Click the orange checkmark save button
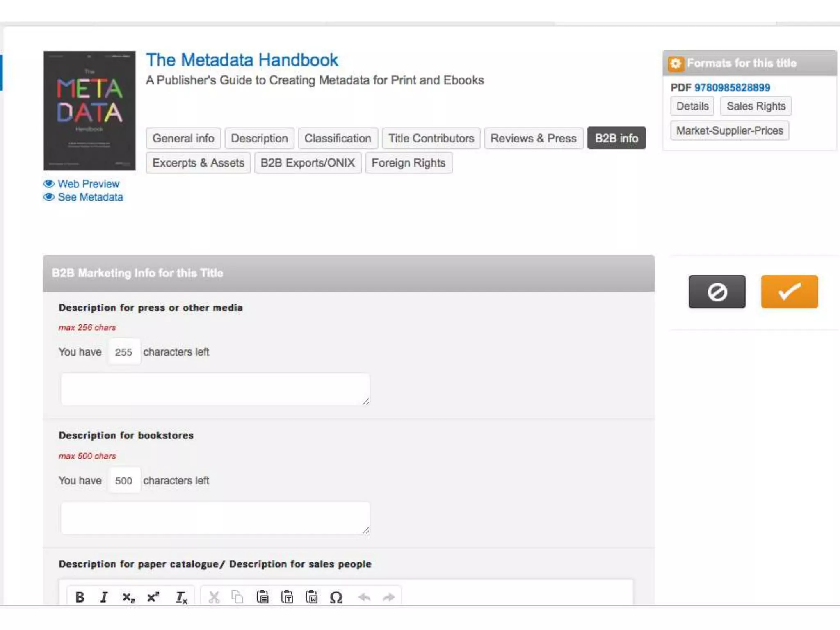The width and height of the screenshot is (840, 630). coord(789,292)
